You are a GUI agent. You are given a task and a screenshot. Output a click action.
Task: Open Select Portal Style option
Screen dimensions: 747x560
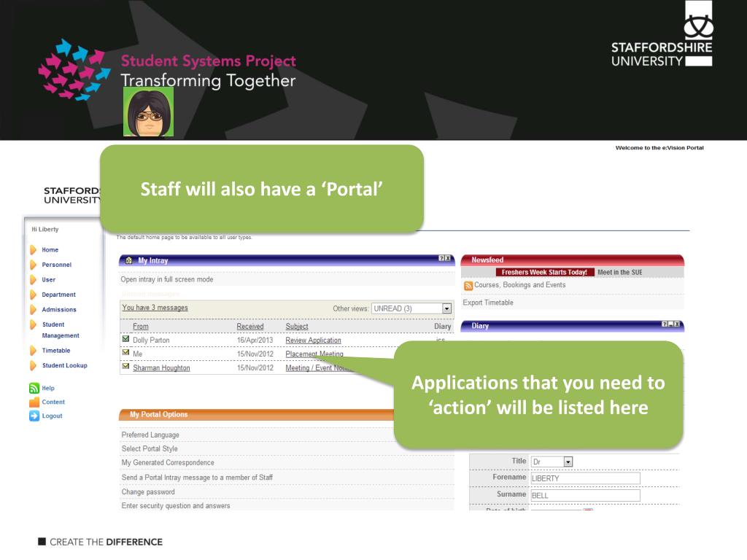(x=150, y=448)
